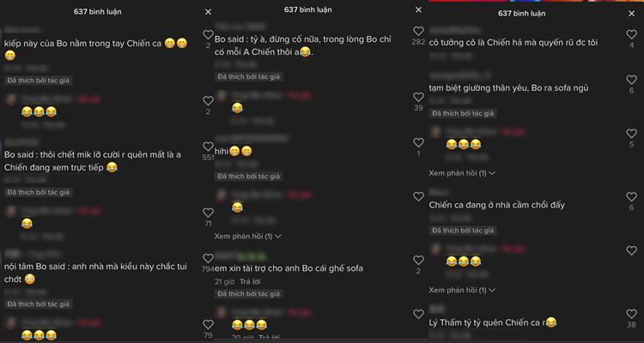Viewport: 644px width, 343px height.
Task: Toggle like on 'Chiến ca đang ở nhà' comment
Action: tap(632, 197)
